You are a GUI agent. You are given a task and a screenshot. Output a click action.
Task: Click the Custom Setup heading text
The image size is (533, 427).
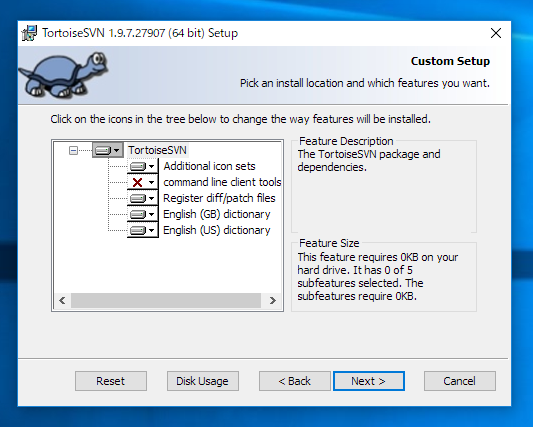tap(450, 61)
